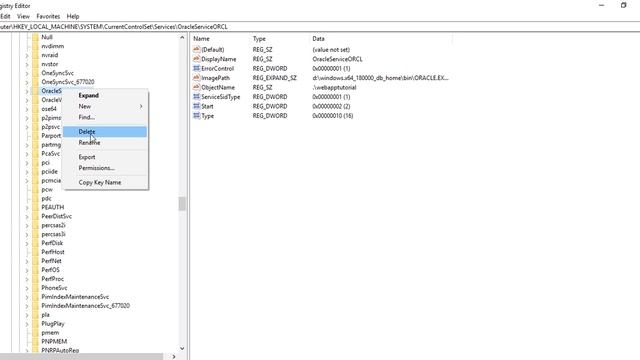
Task: Click the tree pane scroll up arrow
Action: coord(182,38)
